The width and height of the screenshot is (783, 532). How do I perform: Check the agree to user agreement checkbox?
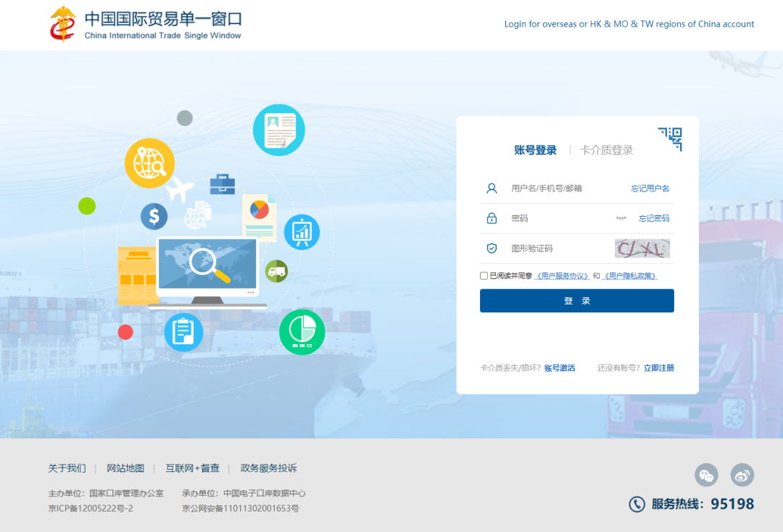484,275
